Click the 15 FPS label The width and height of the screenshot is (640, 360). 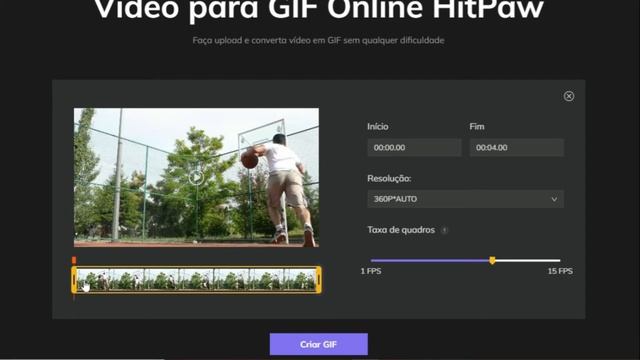[x=560, y=271]
